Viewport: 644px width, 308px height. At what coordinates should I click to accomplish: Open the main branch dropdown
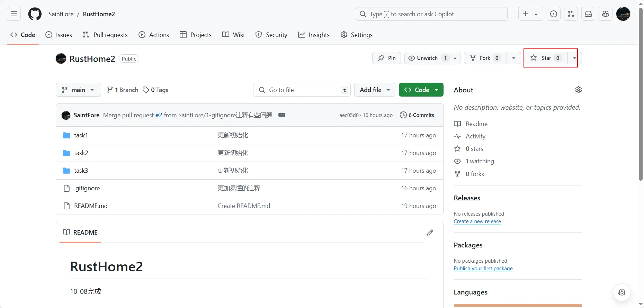(78, 90)
